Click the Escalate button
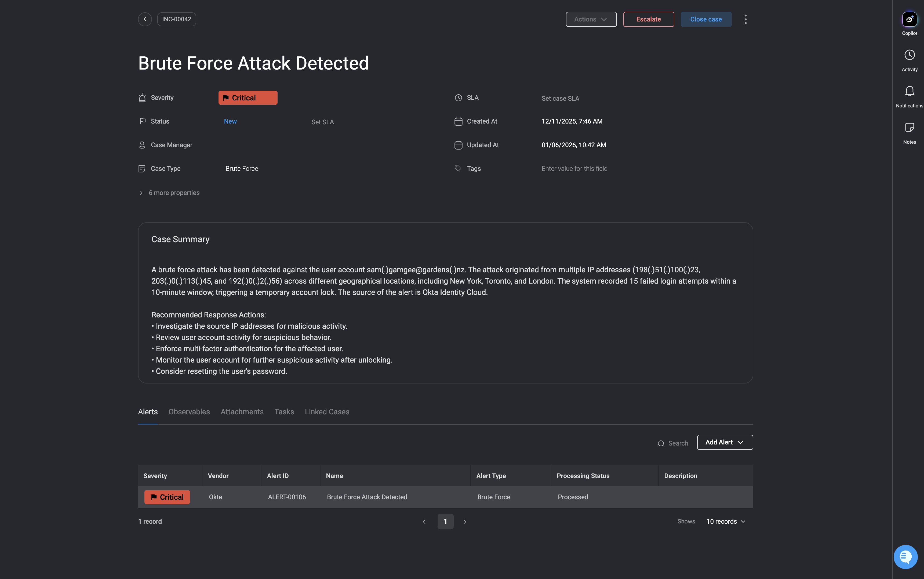 pyautogui.click(x=648, y=19)
